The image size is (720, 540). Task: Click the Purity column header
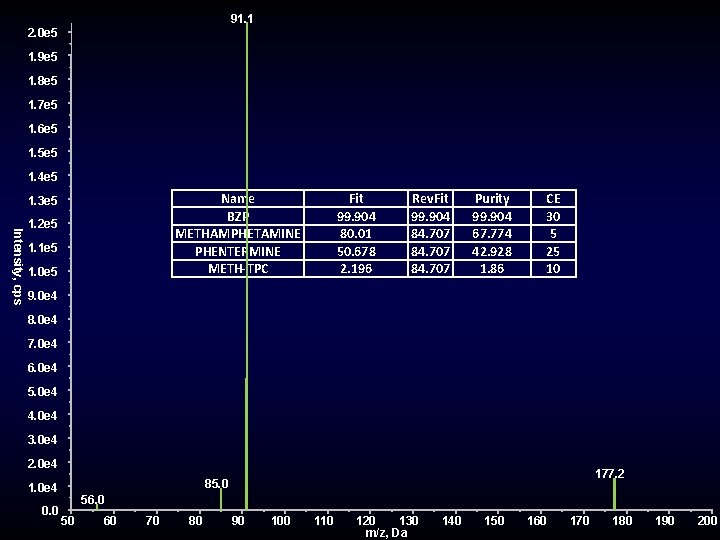coord(492,198)
